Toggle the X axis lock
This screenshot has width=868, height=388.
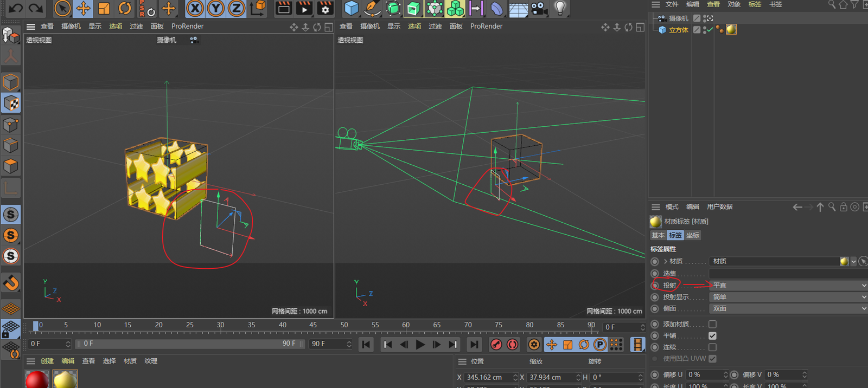pyautogui.click(x=195, y=8)
